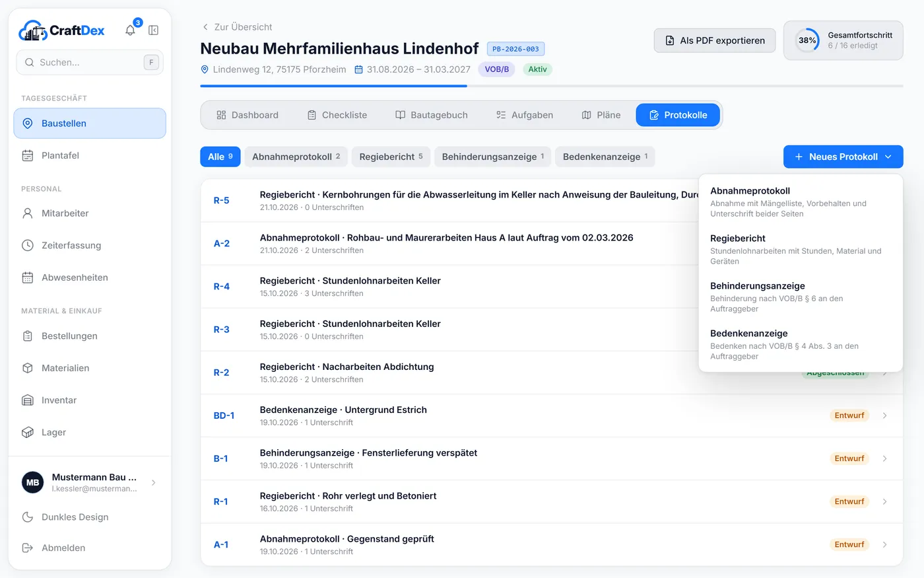Click the Plantafel calendar icon
The image size is (924, 578).
pos(28,156)
